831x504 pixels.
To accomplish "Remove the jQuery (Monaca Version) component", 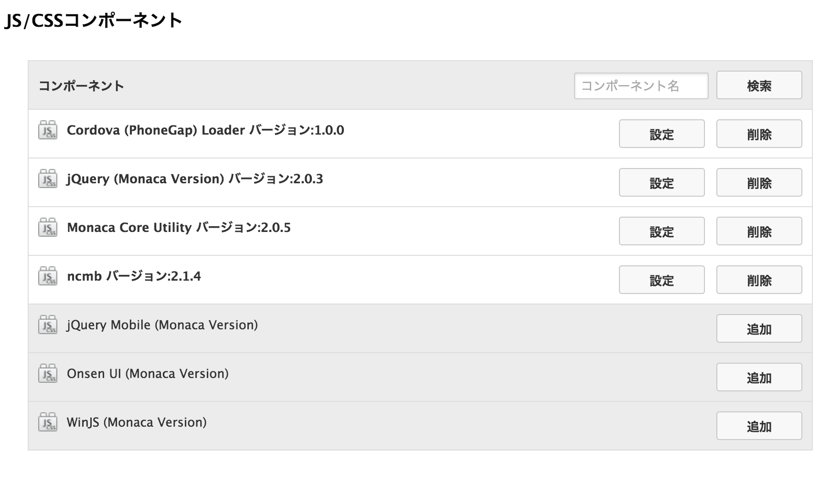I will (758, 182).
